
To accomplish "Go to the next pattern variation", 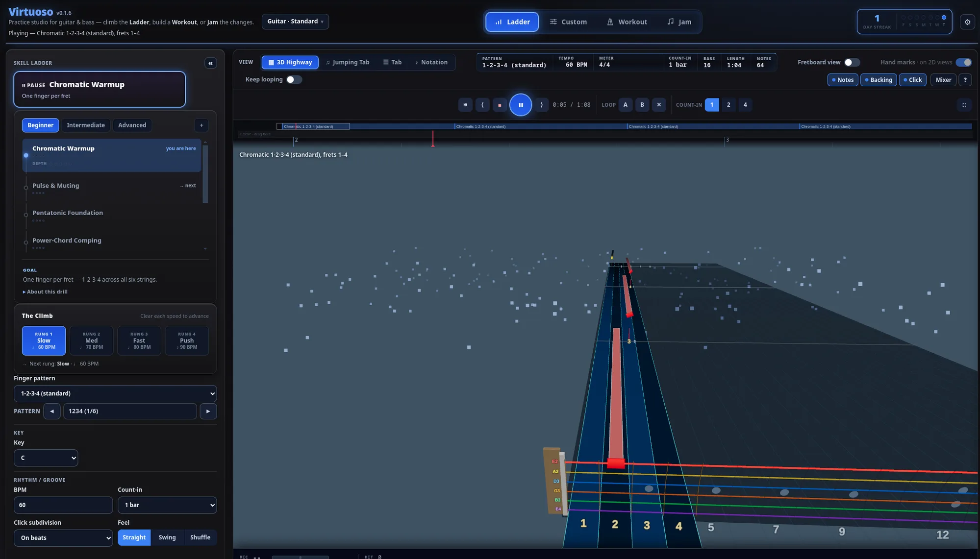I will [x=208, y=412].
